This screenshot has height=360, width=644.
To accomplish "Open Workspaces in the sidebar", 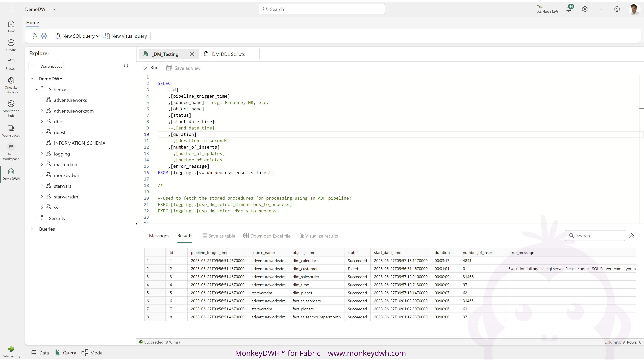I will pos(11,131).
